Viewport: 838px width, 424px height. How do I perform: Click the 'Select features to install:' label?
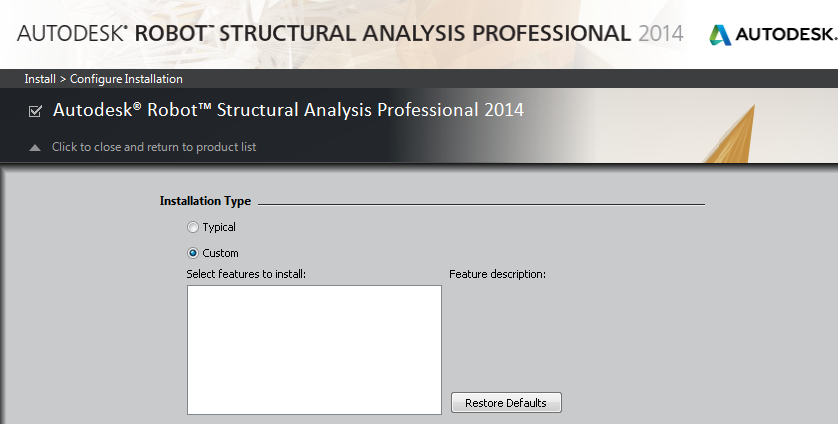tap(246, 274)
